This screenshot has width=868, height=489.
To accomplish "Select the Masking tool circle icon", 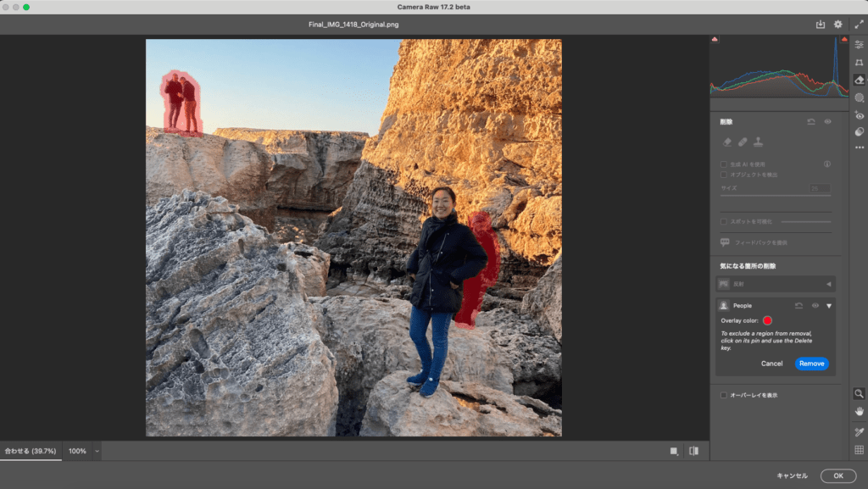I will pyautogui.click(x=860, y=98).
